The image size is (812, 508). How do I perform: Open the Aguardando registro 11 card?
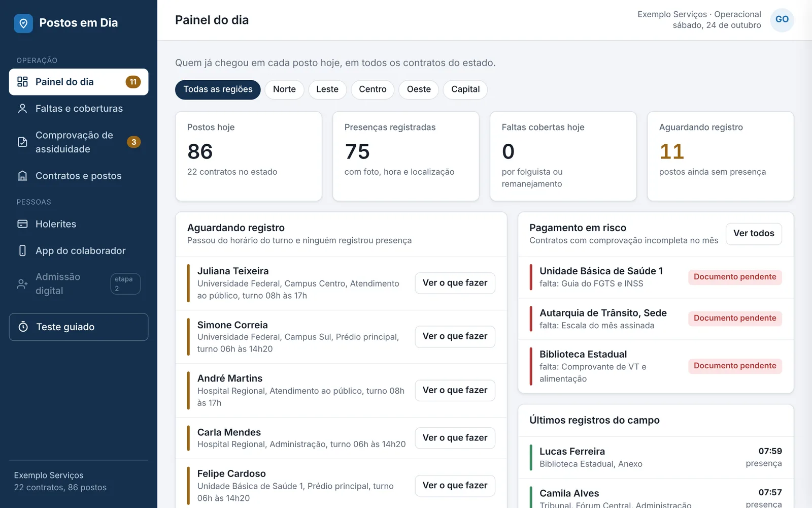(x=721, y=156)
